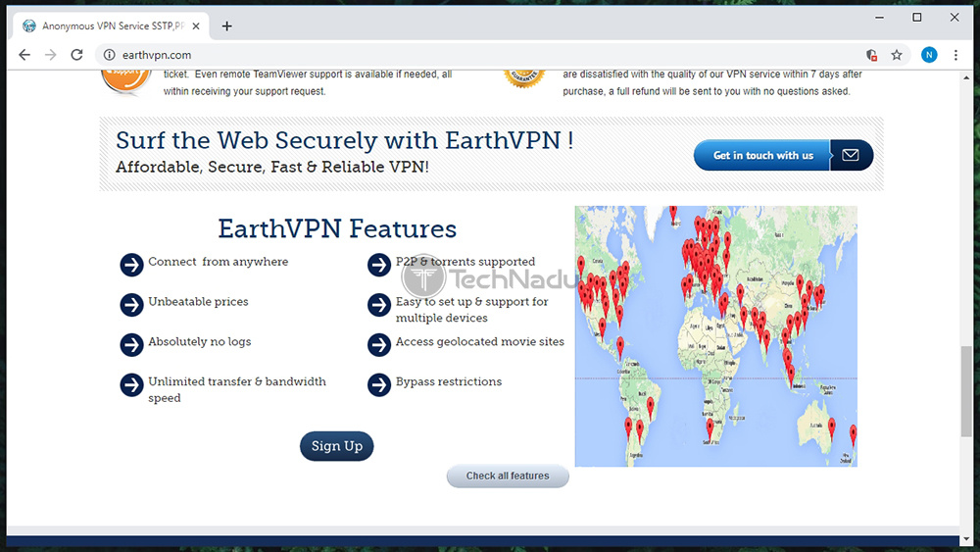Click the world server locations map

click(716, 336)
